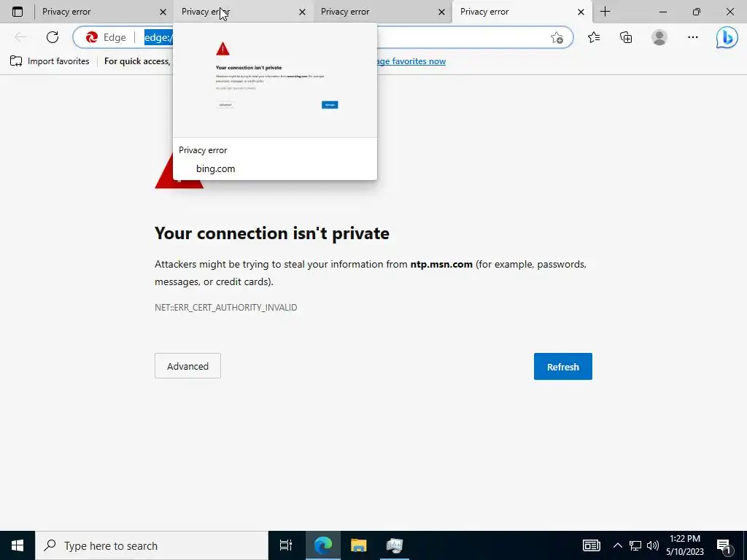
Task: Open Settings and more ellipsis menu
Action: 693,37
